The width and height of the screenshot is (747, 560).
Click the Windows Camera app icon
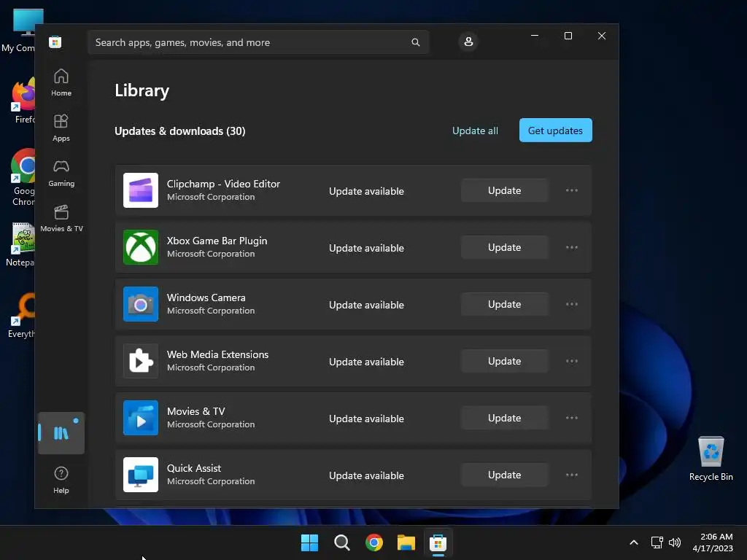click(x=141, y=304)
